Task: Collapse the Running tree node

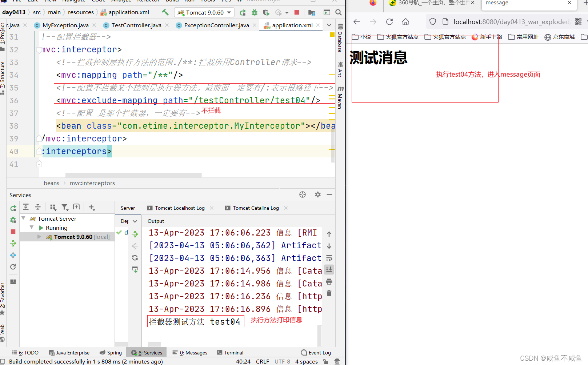Action: tap(32, 228)
